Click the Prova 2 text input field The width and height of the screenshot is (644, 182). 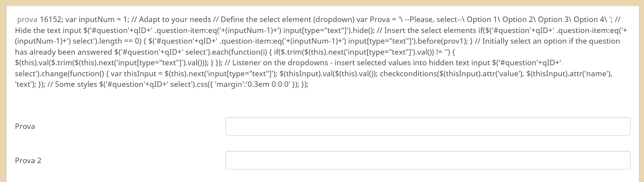pyautogui.click(x=428, y=160)
